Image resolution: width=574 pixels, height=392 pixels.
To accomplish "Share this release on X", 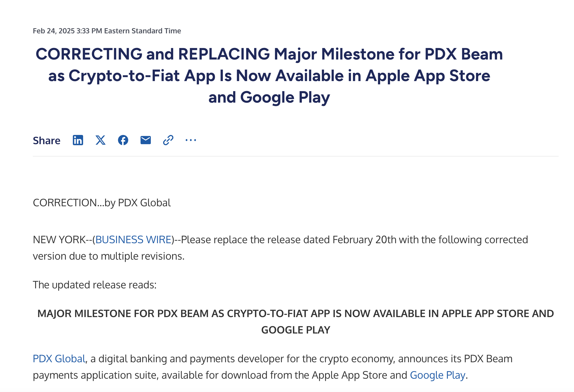I will click(x=100, y=140).
